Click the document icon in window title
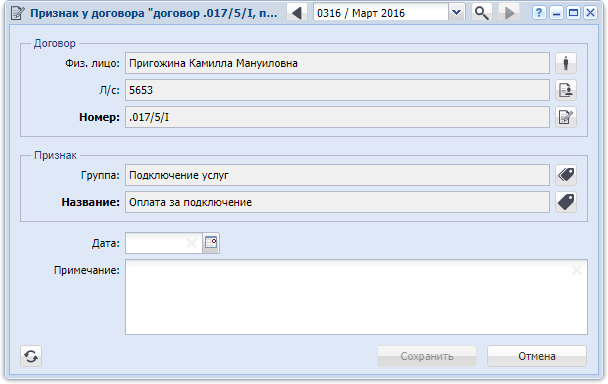The width and height of the screenshot is (608, 384). (x=18, y=13)
